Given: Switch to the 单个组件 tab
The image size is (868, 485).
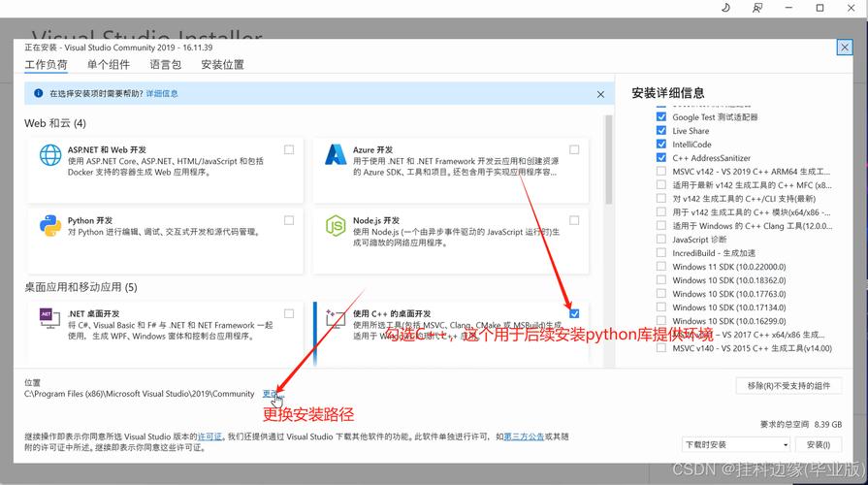Looking at the screenshot, I should (109, 64).
